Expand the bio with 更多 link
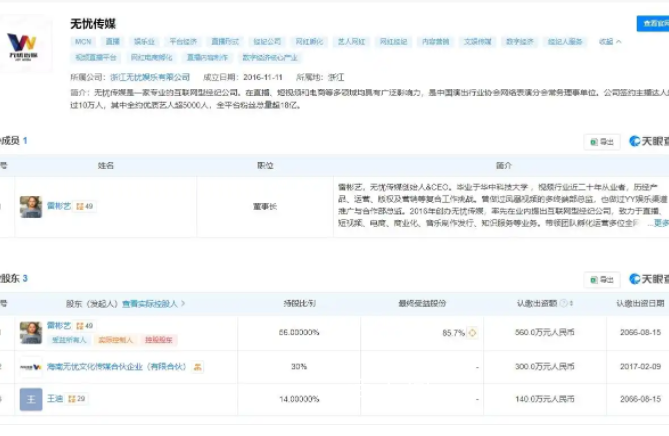The height and width of the screenshot is (436, 669). (661, 223)
